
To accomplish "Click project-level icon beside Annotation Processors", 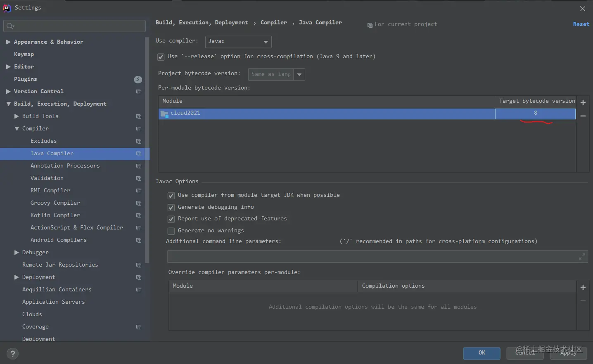I will tap(139, 166).
